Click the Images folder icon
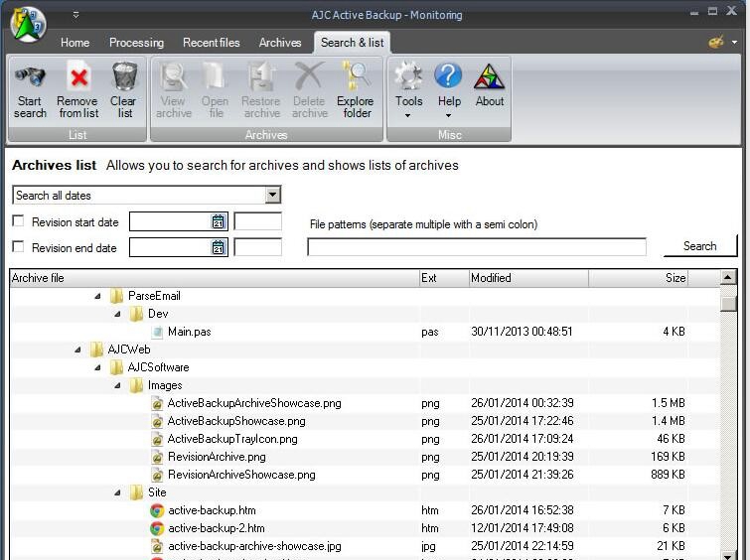Image resolution: width=750 pixels, height=560 pixels. (x=136, y=385)
